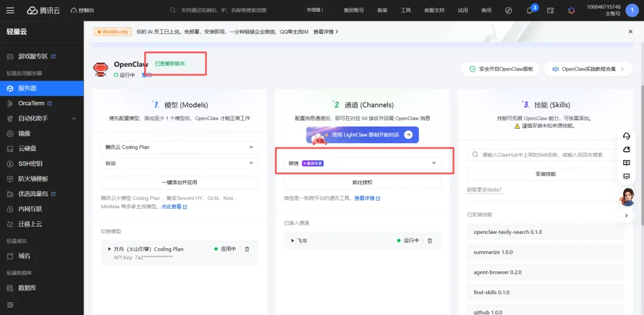Open the hamburger navigation menu
644x315 pixels.
pos(10,10)
